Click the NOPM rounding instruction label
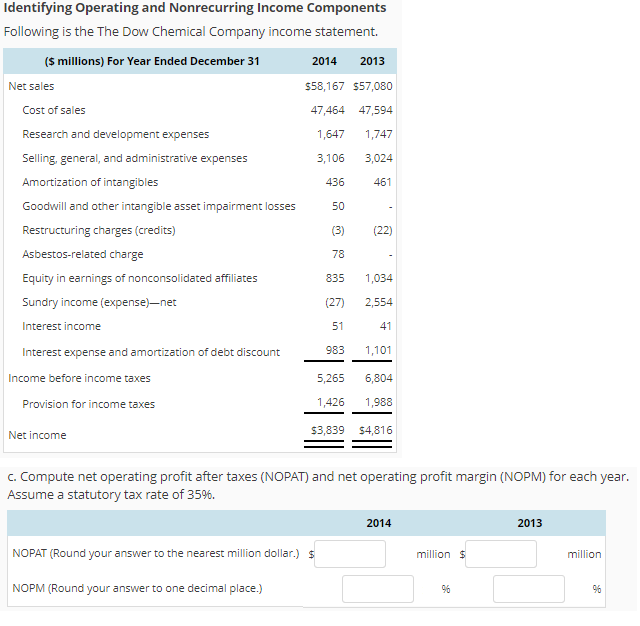The height and width of the screenshot is (626, 640). coord(137,589)
